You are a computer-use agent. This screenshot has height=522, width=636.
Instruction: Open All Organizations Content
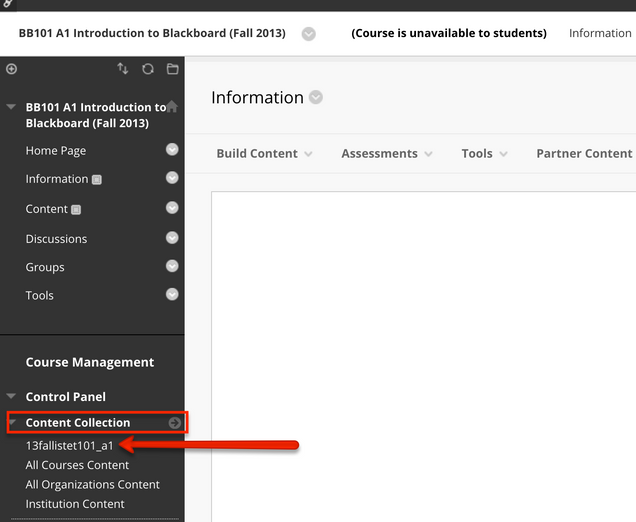click(92, 484)
